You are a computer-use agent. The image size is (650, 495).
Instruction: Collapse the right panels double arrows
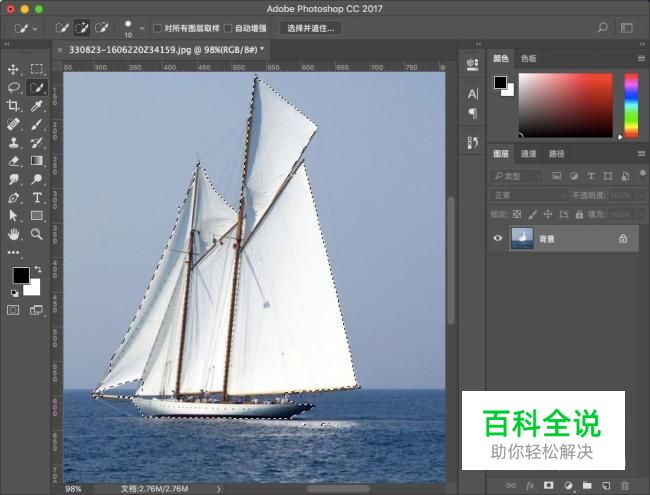click(x=642, y=44)
